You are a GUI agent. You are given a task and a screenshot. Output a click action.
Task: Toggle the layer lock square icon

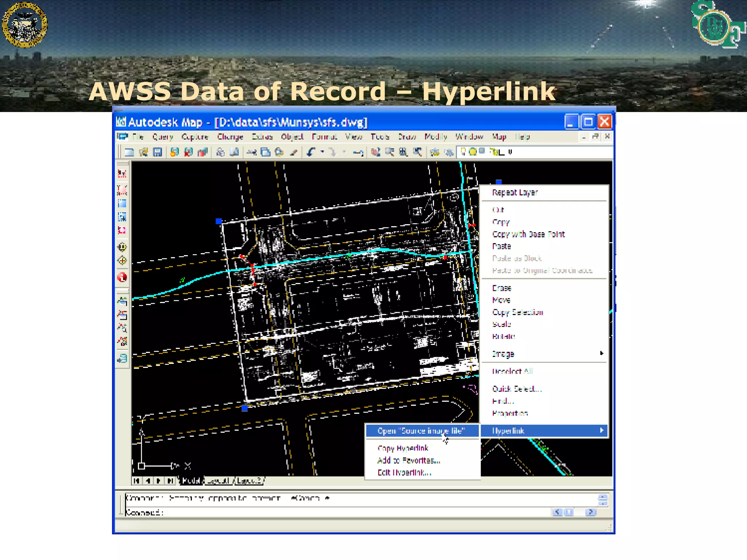[x=482, y=151]
